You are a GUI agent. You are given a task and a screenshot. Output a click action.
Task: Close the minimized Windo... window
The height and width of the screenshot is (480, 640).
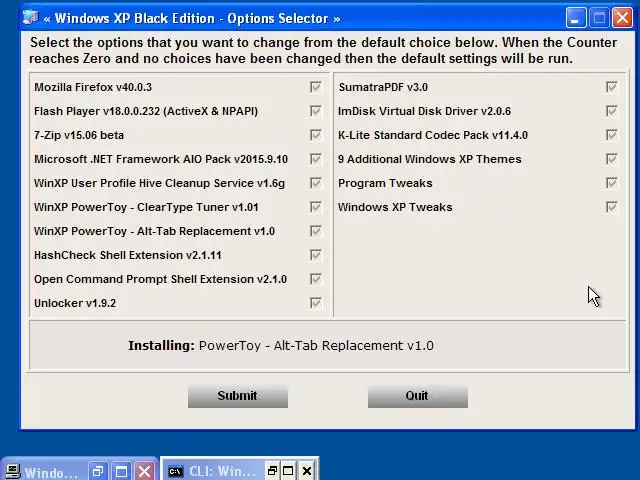point(144,472)
